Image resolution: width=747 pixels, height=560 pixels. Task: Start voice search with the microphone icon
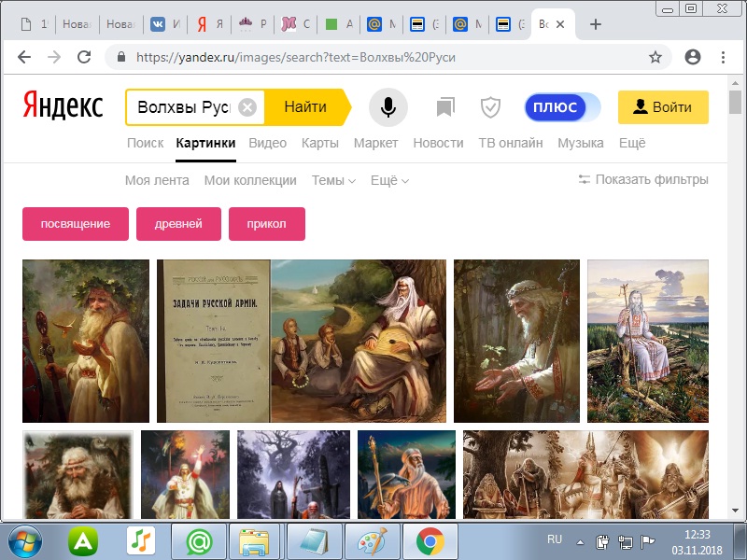point(388,107)
